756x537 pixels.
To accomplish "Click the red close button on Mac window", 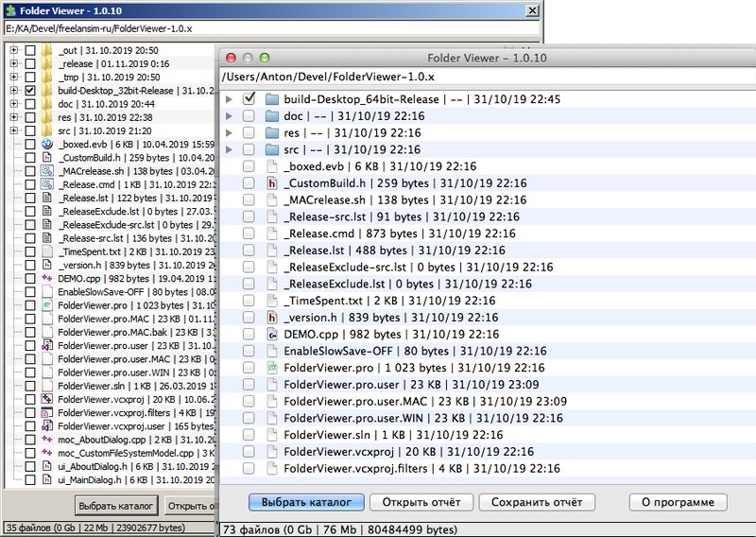I will (231, 58).
